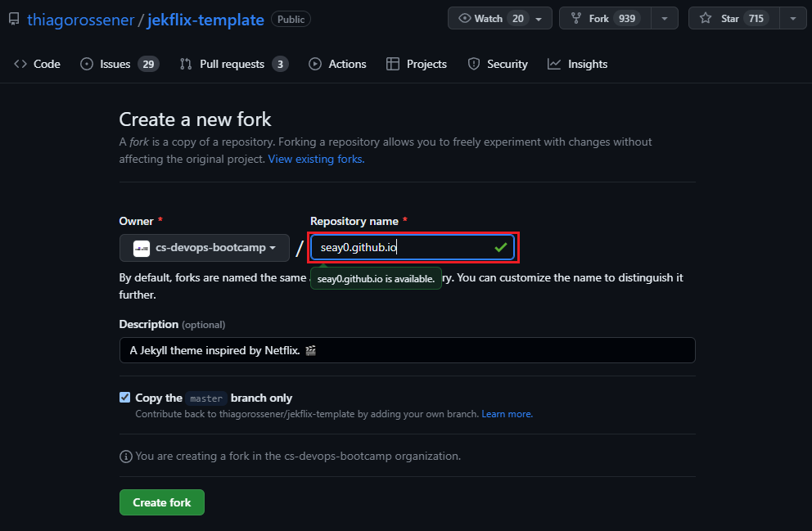Viewport: 812px width, 531px height.
Task: Click the Pull requests git icon
Action: 185,64
